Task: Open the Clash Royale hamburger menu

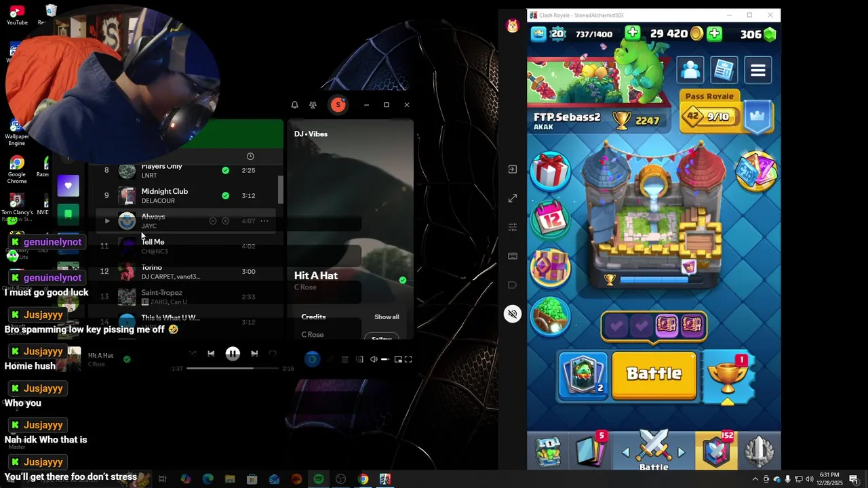Action: coord(758,70)
